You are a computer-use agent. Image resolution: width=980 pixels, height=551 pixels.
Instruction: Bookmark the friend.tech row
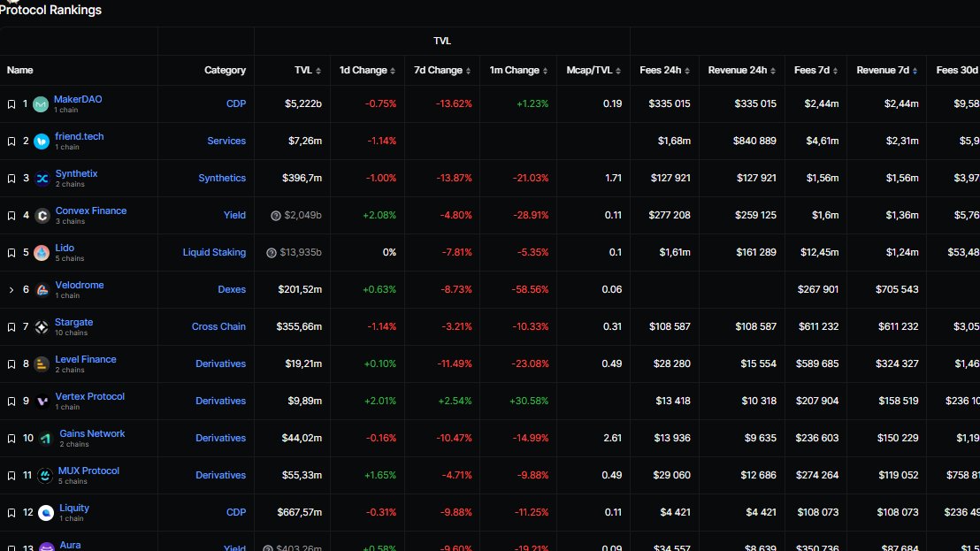point(11,142)
